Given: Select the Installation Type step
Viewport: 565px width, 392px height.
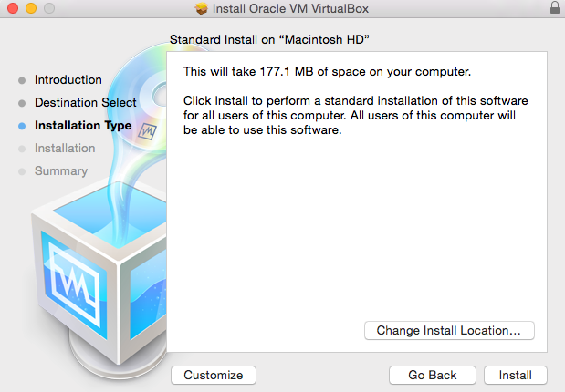Looking at the screenshot, I should (x=82, y=126).
